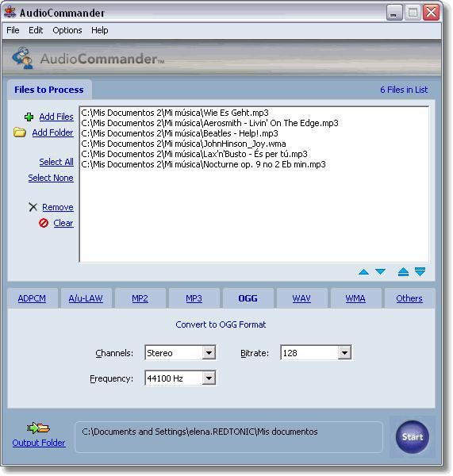Click the AudioCommander title bar app icon
The height and width of the screenshot is (476, 453).
pos(10,12)
